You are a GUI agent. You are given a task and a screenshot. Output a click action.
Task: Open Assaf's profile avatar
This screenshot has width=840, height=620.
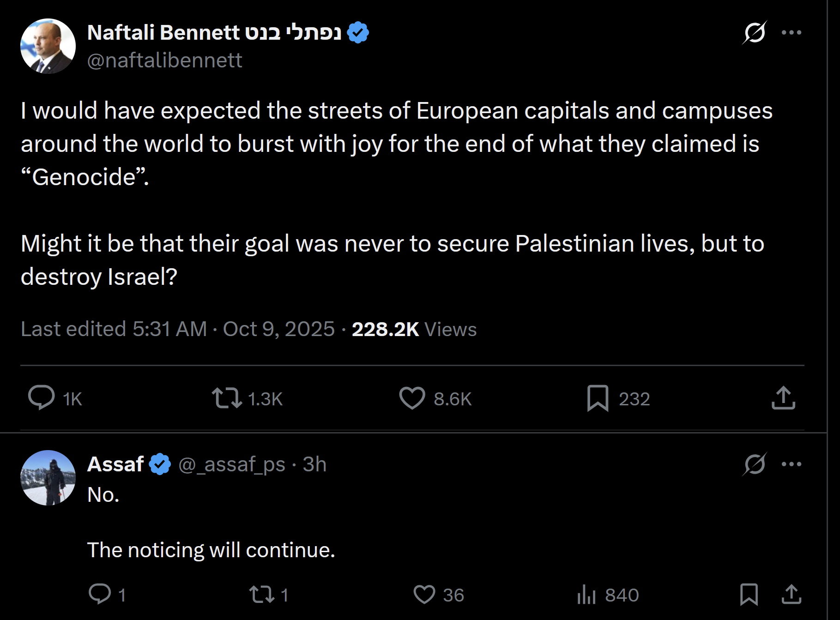(x=48, y=478)
